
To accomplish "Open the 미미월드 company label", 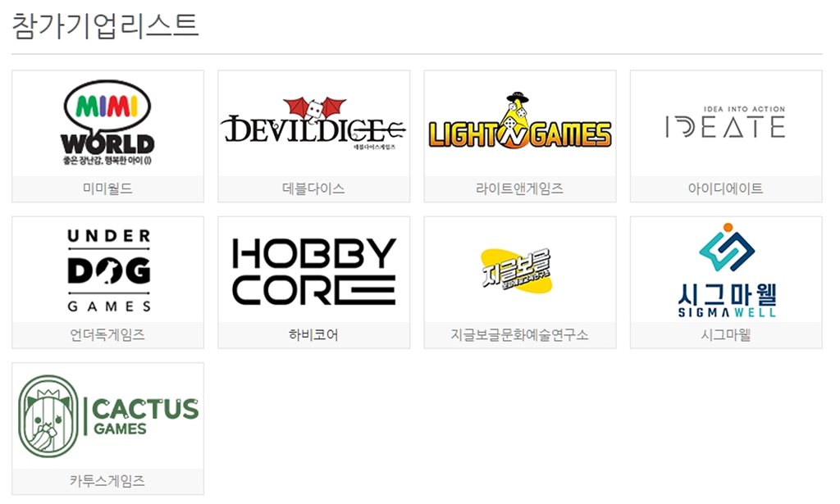I will [107, 188].
